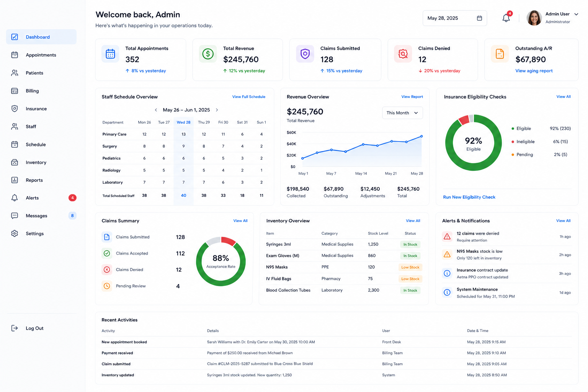588x392 pixels.
Task: Click the Patients people icon in sidebar
Action: [15, 73]
